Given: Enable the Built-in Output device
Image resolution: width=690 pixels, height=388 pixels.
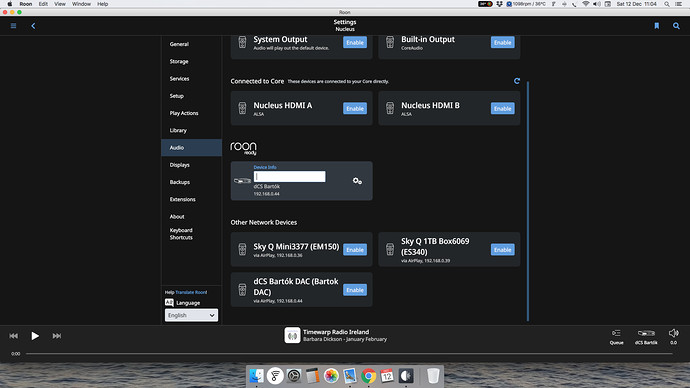Looking at the screenshot, I should click(503, 42).
